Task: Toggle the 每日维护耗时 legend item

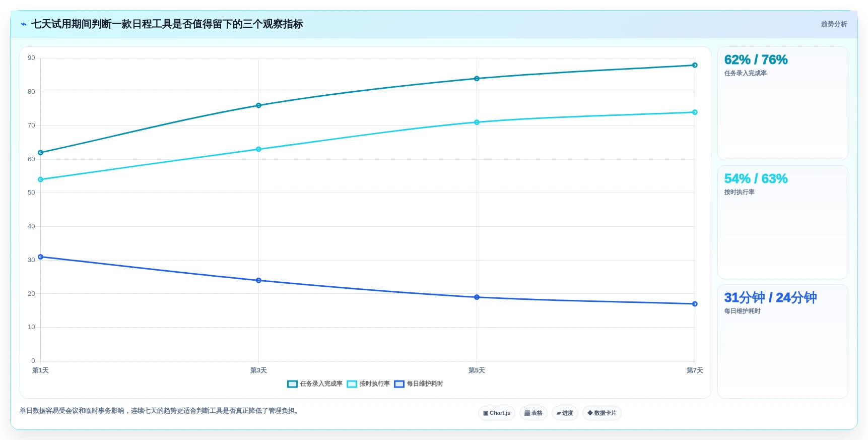Action: pos(419,384)
